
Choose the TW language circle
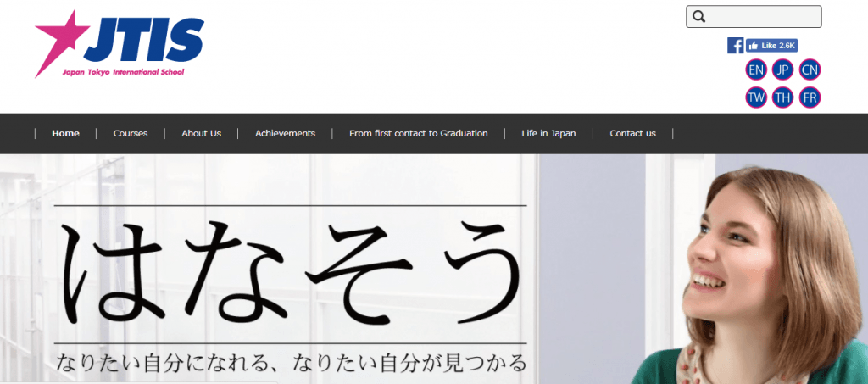(x=756, y=97)
